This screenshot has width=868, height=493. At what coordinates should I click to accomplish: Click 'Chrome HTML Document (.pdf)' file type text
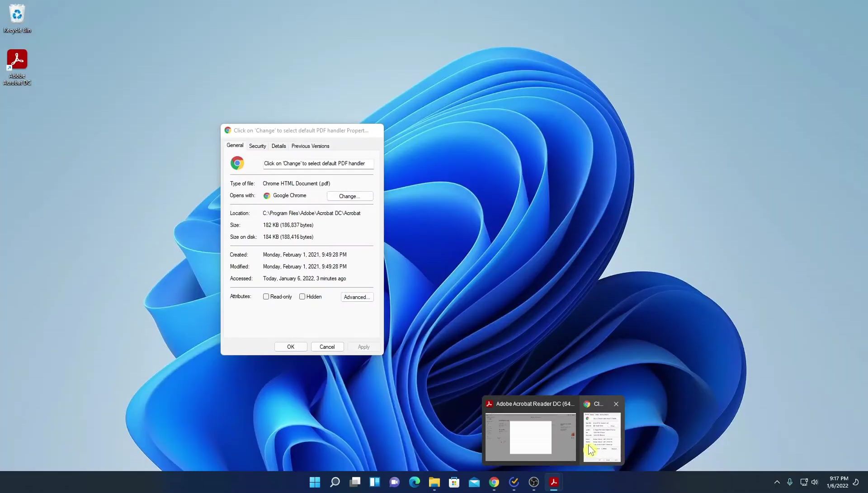pos(297,184)
